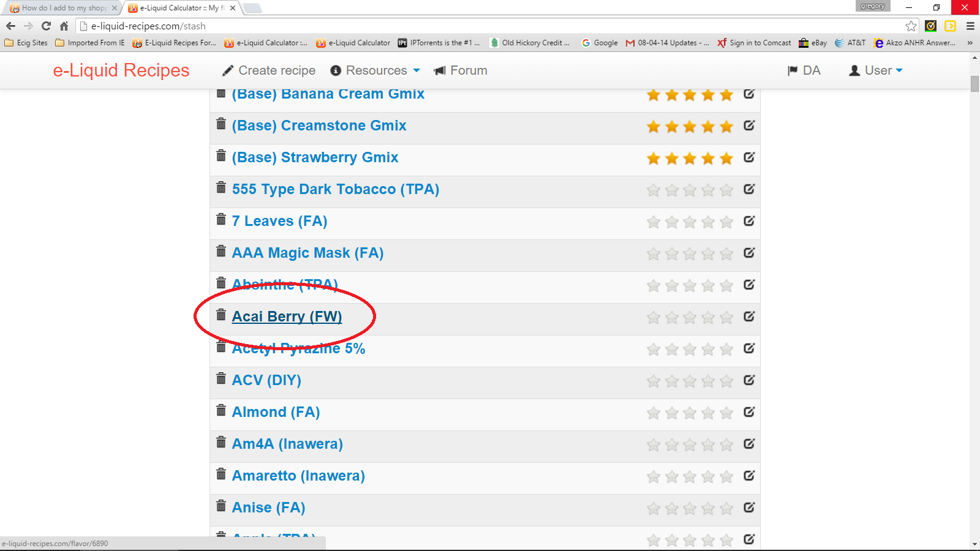Open the 555 Type Dark Tobacco (TPA) link
The height and width of the screenshot is (551, 980).
[x=336, y=189]
